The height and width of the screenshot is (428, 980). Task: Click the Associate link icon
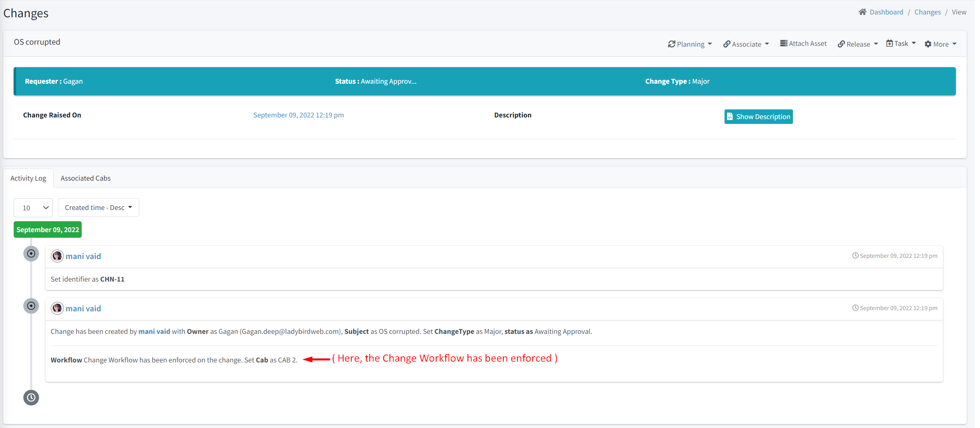pos(727,44)
